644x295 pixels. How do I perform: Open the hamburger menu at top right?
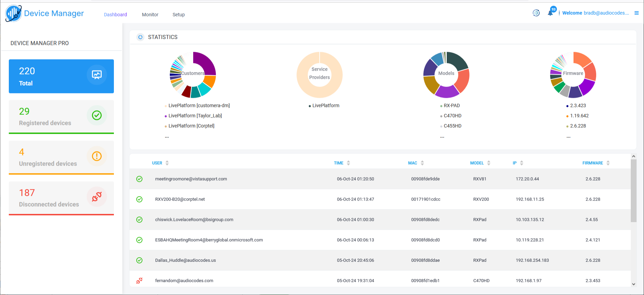[x=637, y=13]
